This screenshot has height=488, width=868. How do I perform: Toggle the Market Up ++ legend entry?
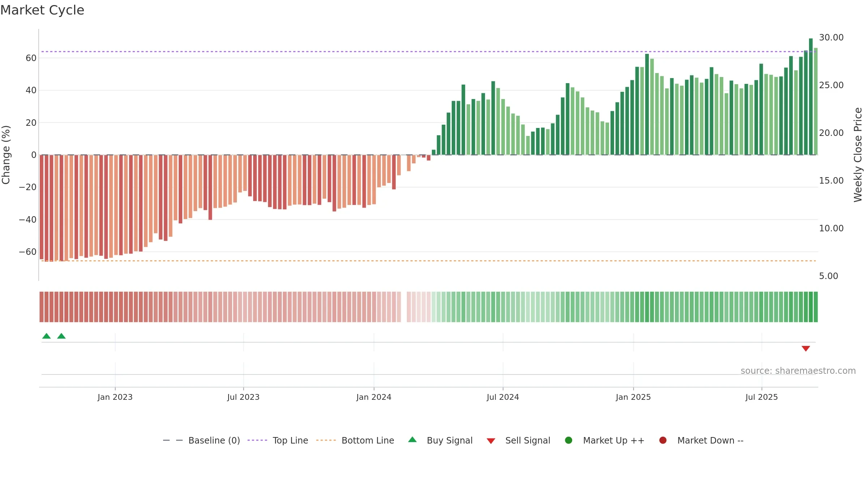click(x=605, y=440)
